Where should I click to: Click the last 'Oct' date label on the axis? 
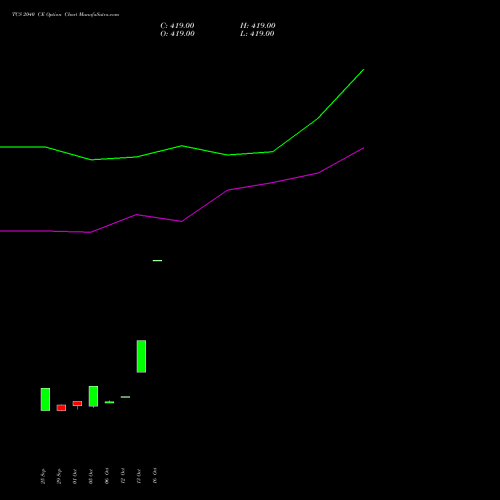[155, 476]
